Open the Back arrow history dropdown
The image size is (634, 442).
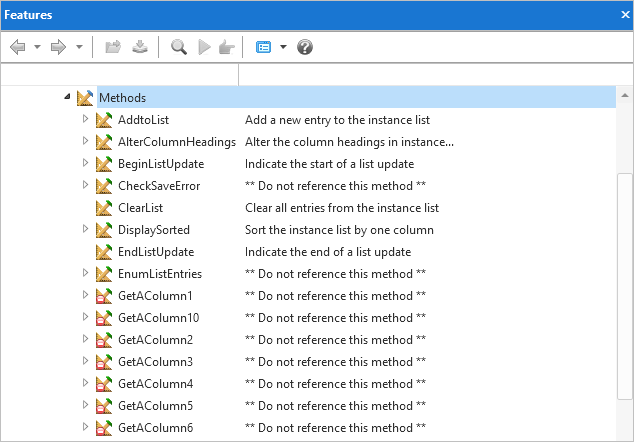(37, 47)
